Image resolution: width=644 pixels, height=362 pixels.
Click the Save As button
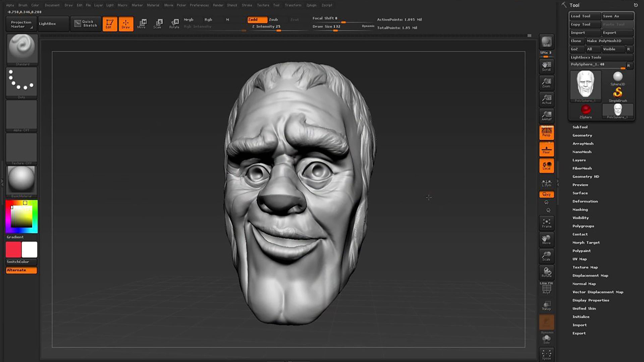618,16
